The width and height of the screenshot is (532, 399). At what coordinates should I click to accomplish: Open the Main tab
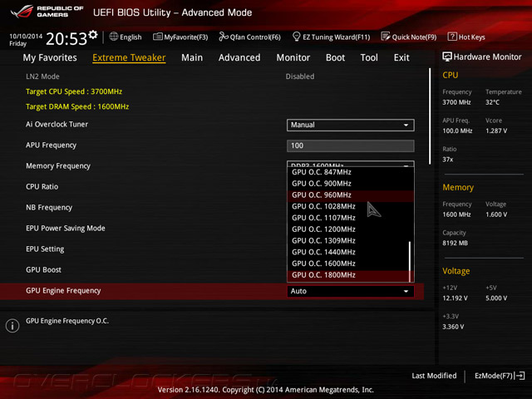point(192,57)
